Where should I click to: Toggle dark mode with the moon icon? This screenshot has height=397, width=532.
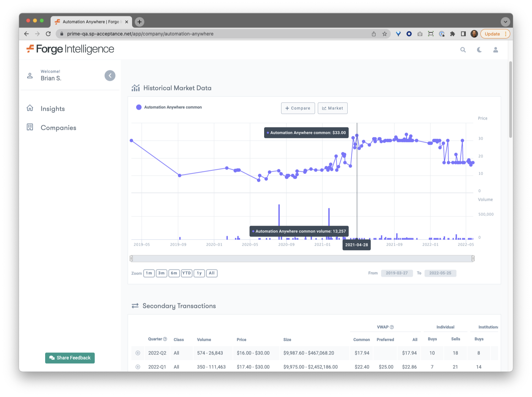point(479,50)
